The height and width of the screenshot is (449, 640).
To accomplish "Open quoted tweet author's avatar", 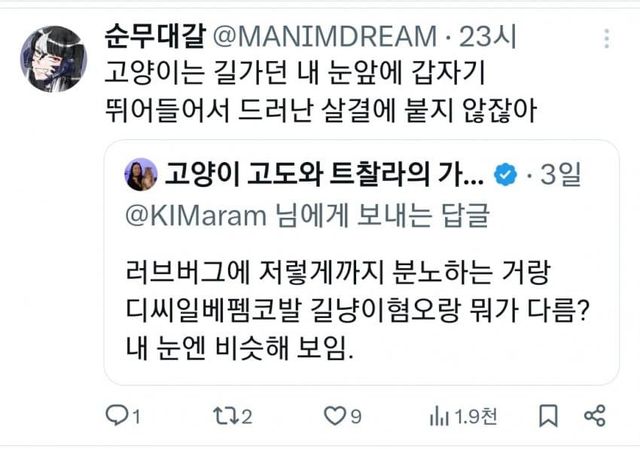I will coord(141,175).
